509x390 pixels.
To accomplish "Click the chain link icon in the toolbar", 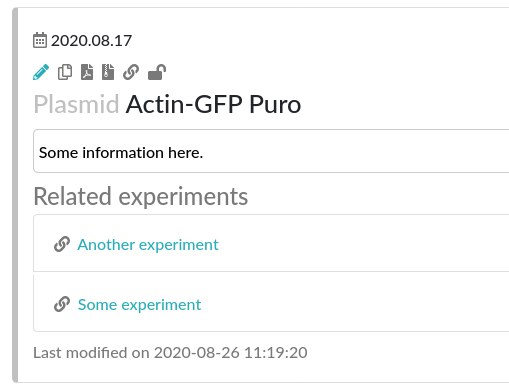I will pyautogui.click(x=131, y=72).
